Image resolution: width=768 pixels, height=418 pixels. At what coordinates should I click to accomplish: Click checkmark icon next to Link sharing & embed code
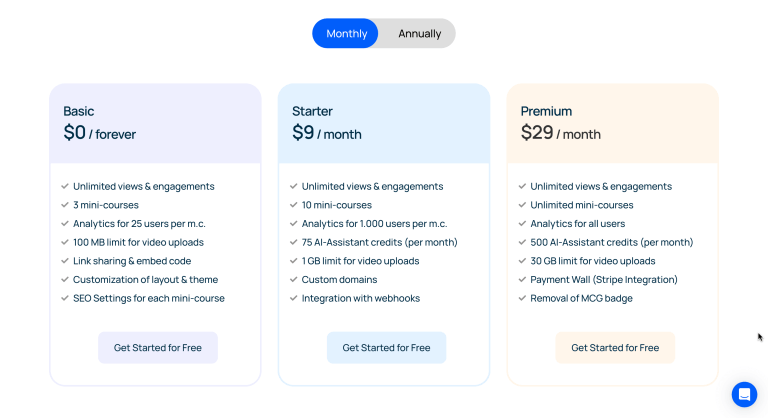[x=65, y=261]
